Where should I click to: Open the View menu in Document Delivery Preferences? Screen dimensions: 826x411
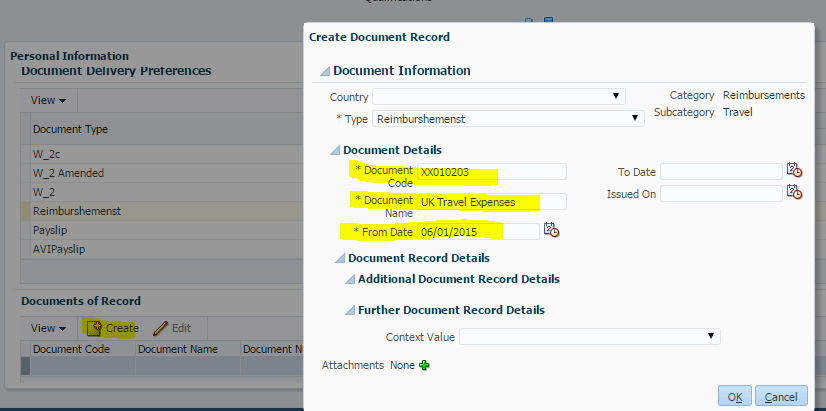coord(48,100)
